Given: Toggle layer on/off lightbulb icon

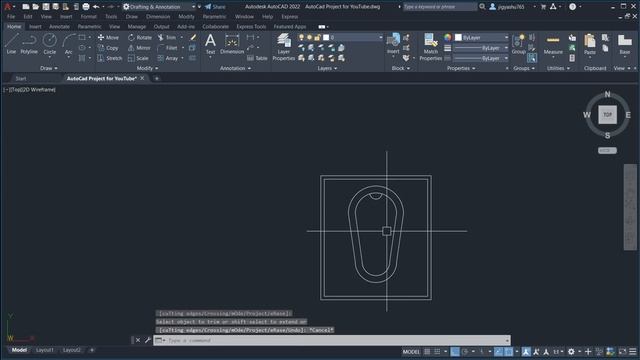Looking at the screenshot, I should click(301, 37).
